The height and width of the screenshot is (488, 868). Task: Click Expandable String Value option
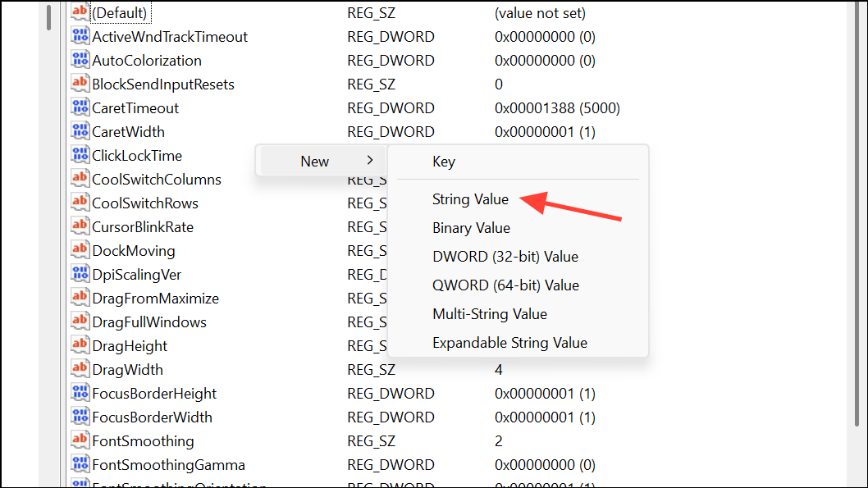509,343
